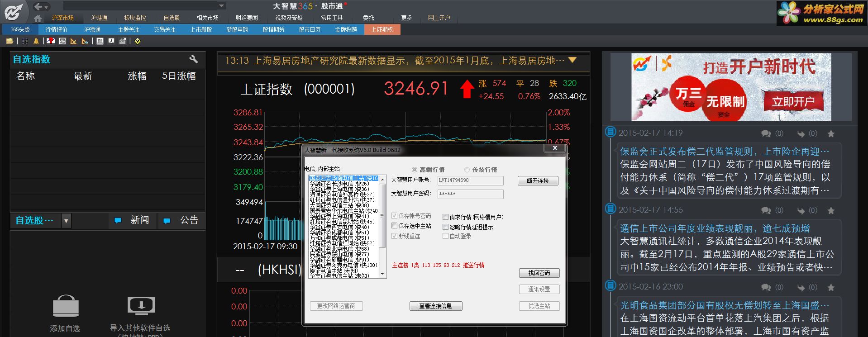The width and height of the screenshot is (868, 337).
Task: Toggle 保存帐号密码 checkbox
Action: [x=394, y=216]
